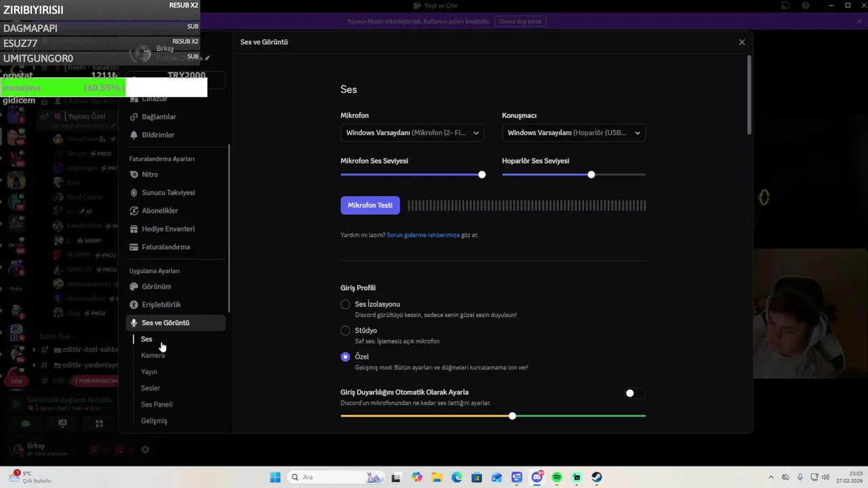868x488 pixels.
Task: Click the Giriş Profili heading text
Action: pyautogui.click(x=358, y=288)
